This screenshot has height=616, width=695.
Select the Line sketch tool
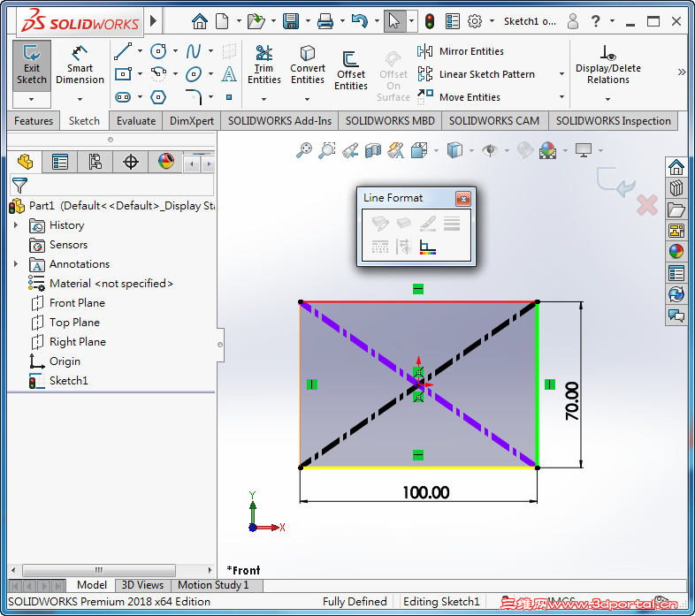[123, 51]
